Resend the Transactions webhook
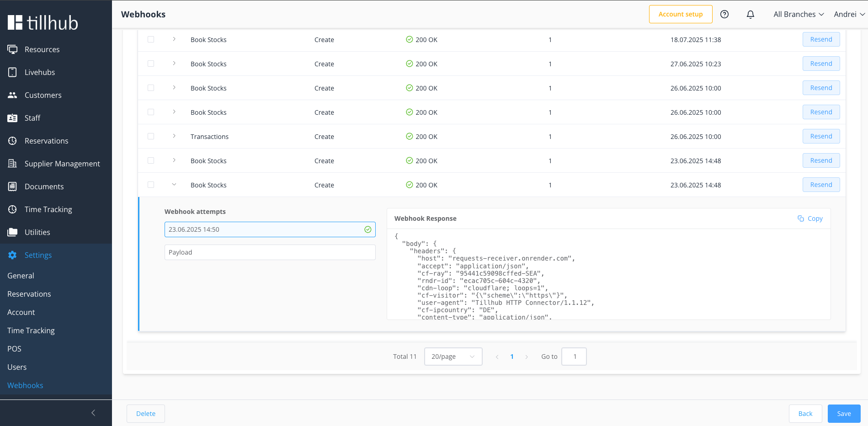Viewport: 868px width, 426px height. pyautogui.click(x=821, y=136)
